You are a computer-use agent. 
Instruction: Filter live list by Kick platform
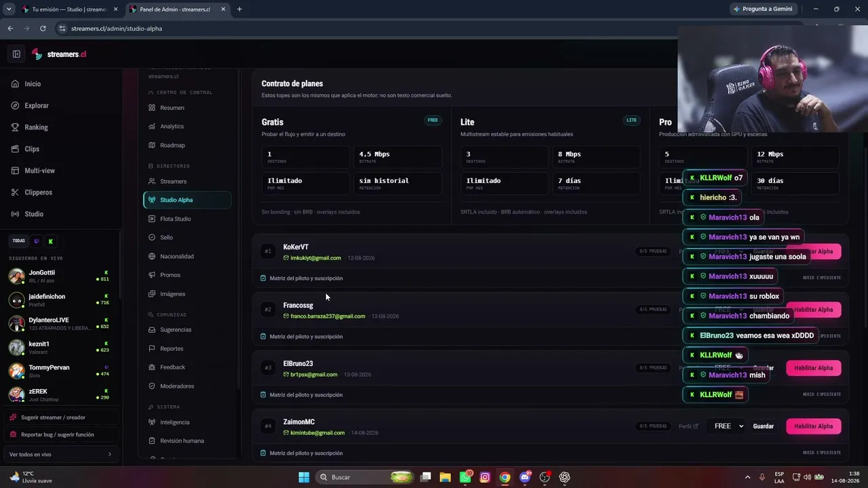pyautogui.click(x=50, y=241)
